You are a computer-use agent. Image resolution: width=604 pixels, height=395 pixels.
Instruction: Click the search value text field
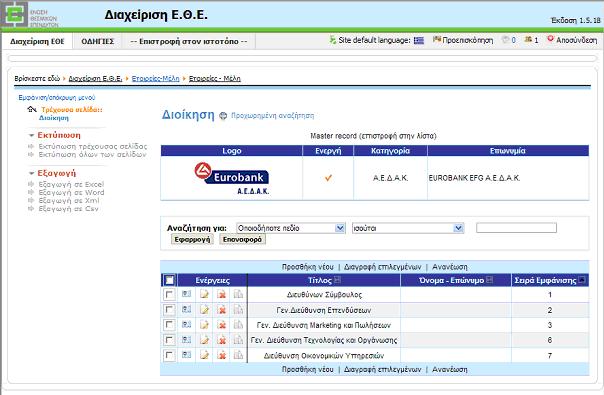tap(516, 228)
